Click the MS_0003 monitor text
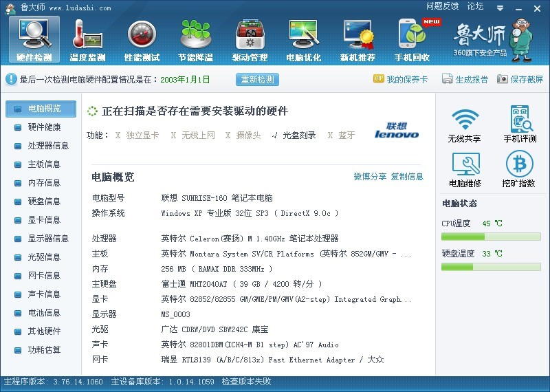 [176, 314]
